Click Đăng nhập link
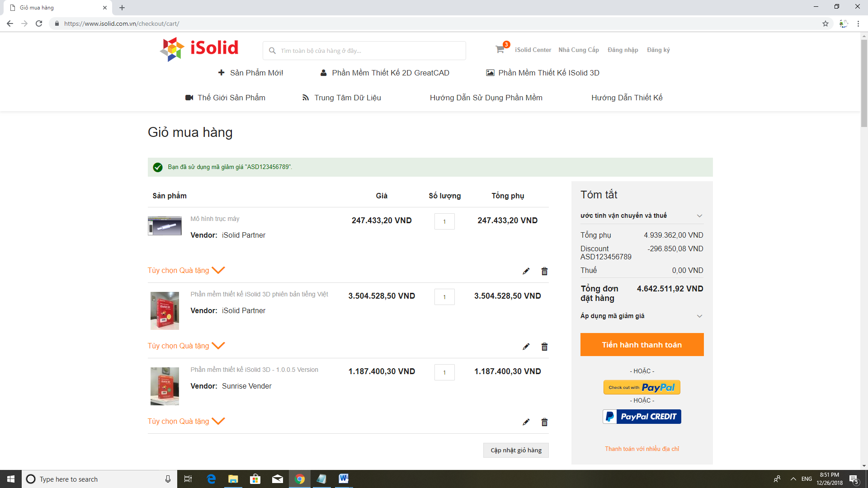The height and width of the screenshot is (488, 868). coord(623,50)
